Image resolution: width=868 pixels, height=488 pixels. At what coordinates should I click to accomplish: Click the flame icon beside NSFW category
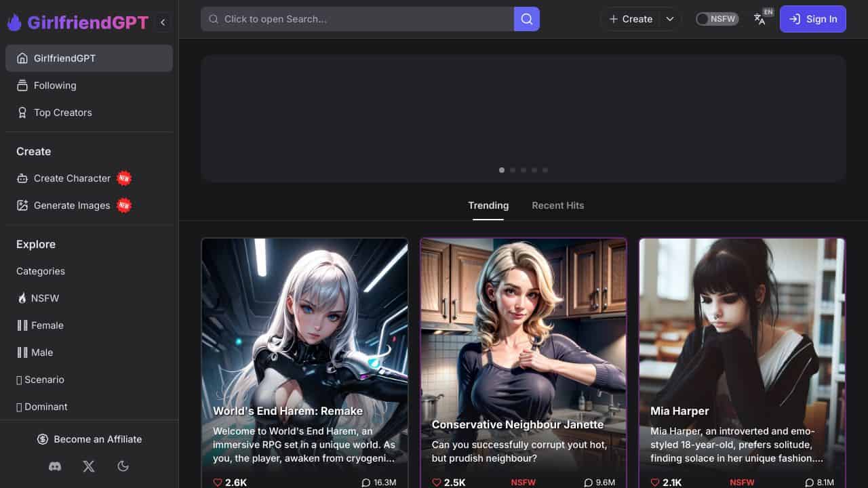click(22, 298)
